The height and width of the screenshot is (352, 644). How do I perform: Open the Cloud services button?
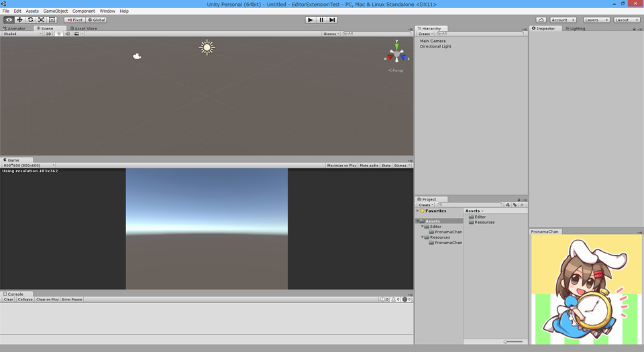point(541,19)
